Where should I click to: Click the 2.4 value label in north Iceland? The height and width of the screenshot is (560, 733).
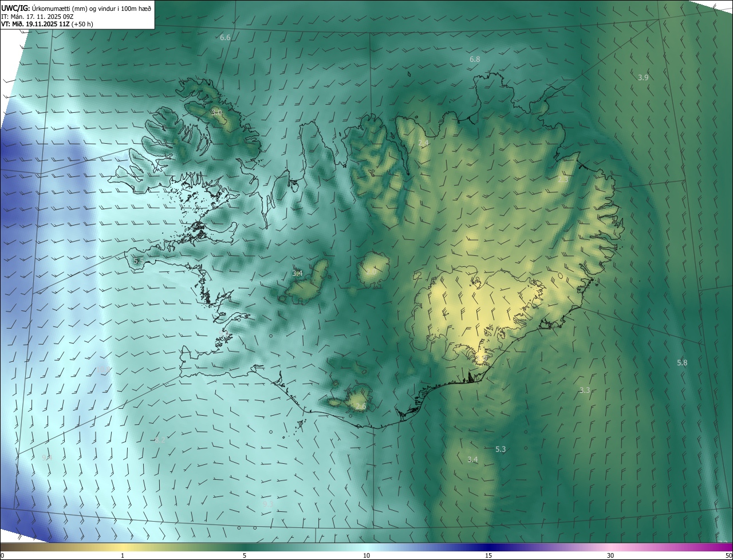(x=423, y=143)
